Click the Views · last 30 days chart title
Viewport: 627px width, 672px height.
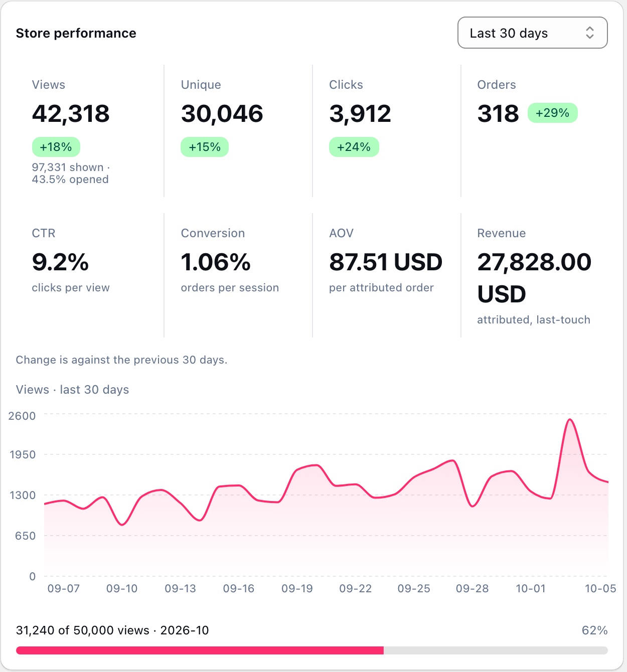[72, 390]
